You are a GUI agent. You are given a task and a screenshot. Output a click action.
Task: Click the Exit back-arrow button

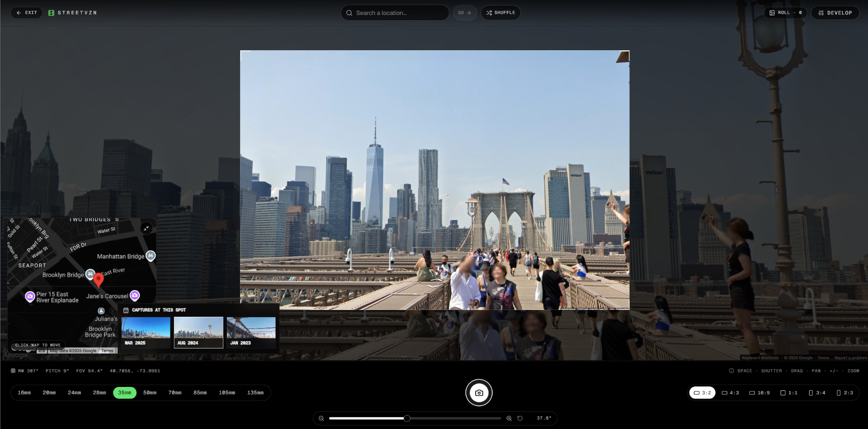point(27,13)
